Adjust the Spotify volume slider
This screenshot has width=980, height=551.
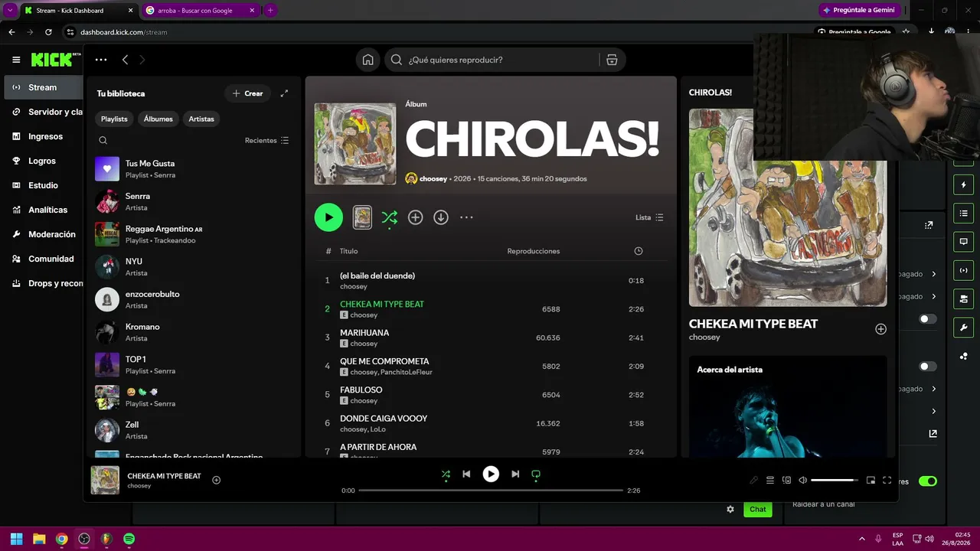click(835, 480)
